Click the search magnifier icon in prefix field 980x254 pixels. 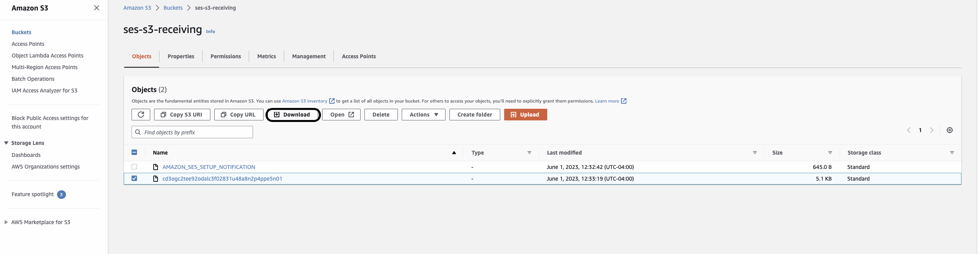pyautogui.click(x=138, y=132)
